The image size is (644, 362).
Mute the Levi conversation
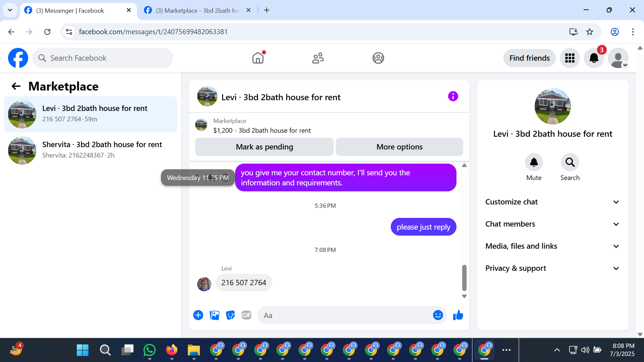pyautogui.click(x=534, y=163)
